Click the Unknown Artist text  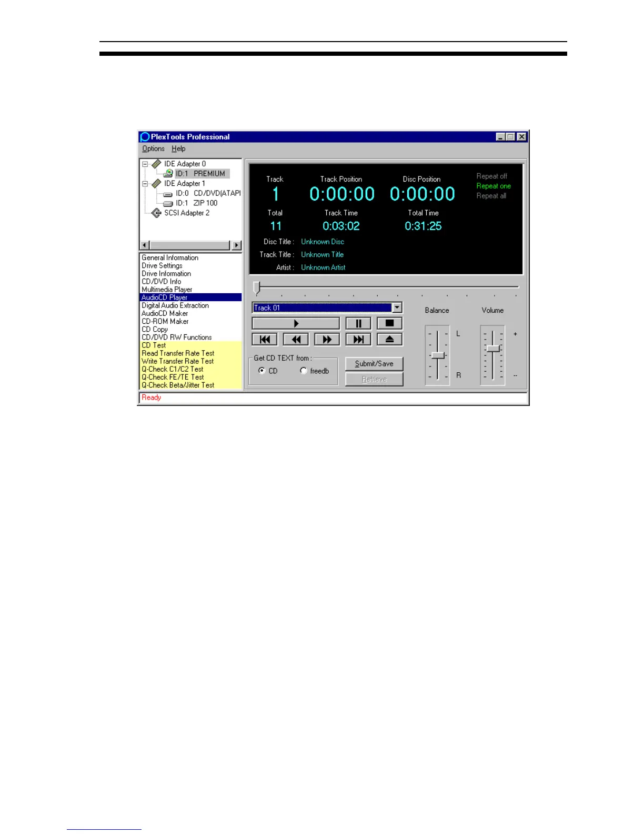pyautogui.click(x=323, y=267)
